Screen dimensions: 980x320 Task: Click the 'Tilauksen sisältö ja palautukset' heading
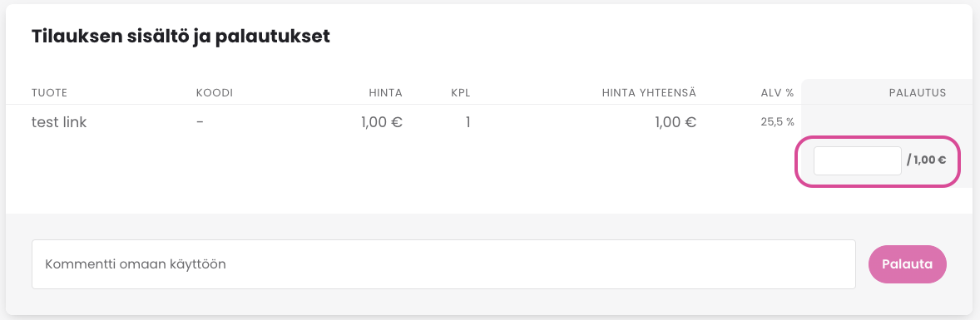point(181,37)
